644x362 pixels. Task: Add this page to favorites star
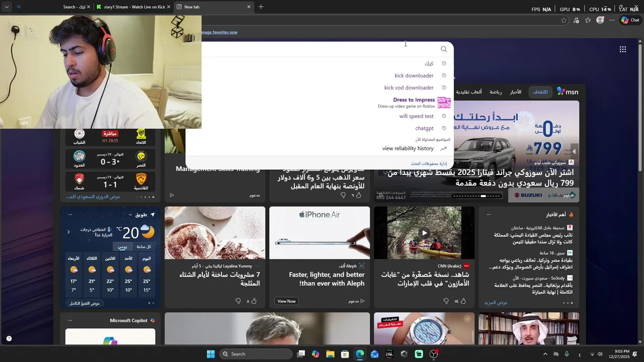click(x=563, y=20)
